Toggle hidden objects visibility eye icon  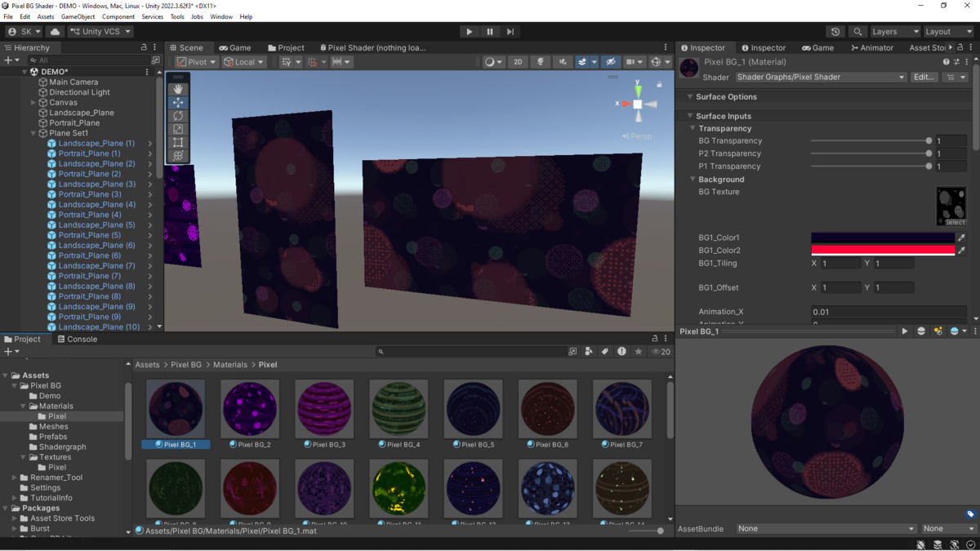click(x=610, y=62)
